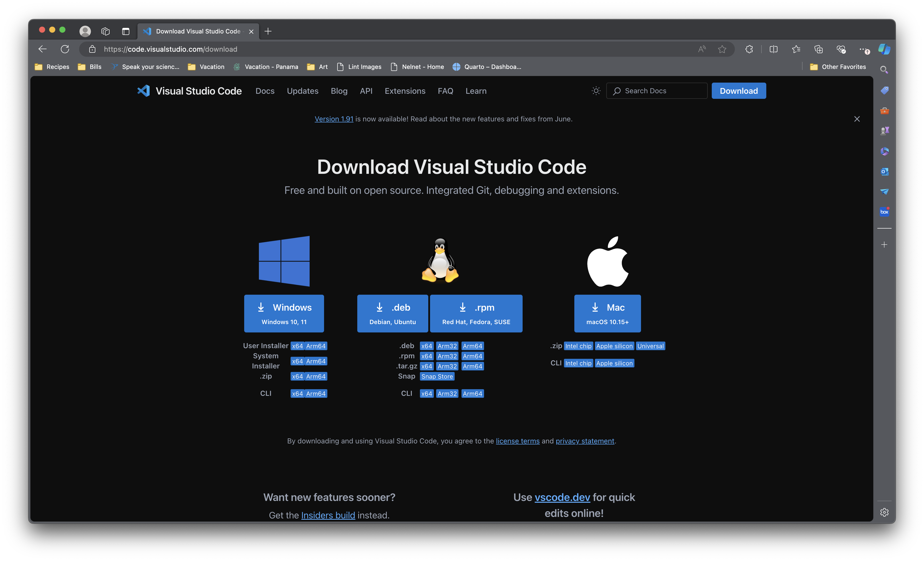Open the Version 1.91 link
924x561 pixels.
coord(334,119)
